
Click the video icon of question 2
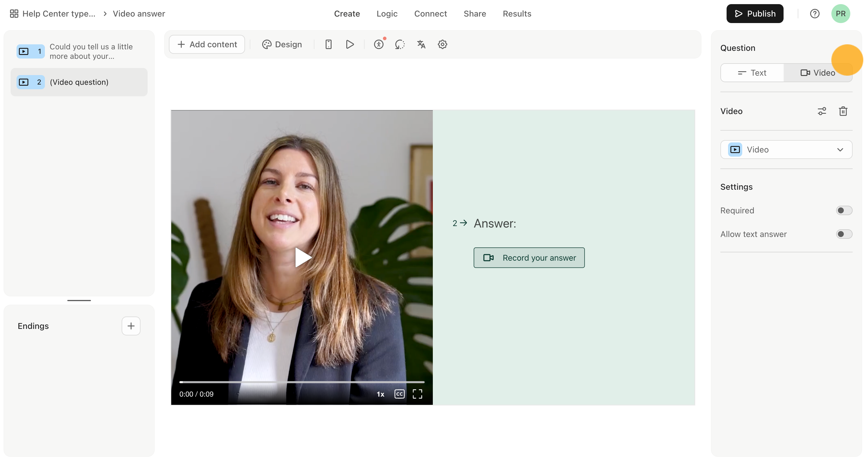coord(24,82)
